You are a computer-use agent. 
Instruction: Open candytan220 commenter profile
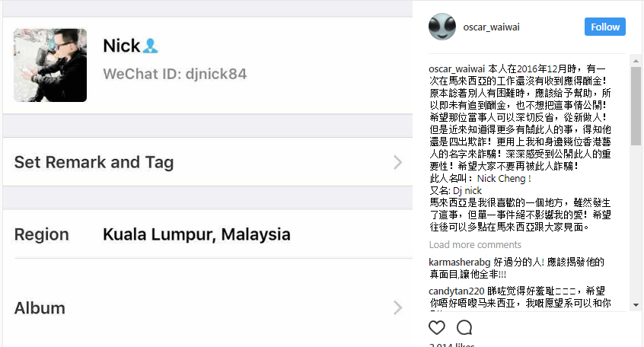456,291
